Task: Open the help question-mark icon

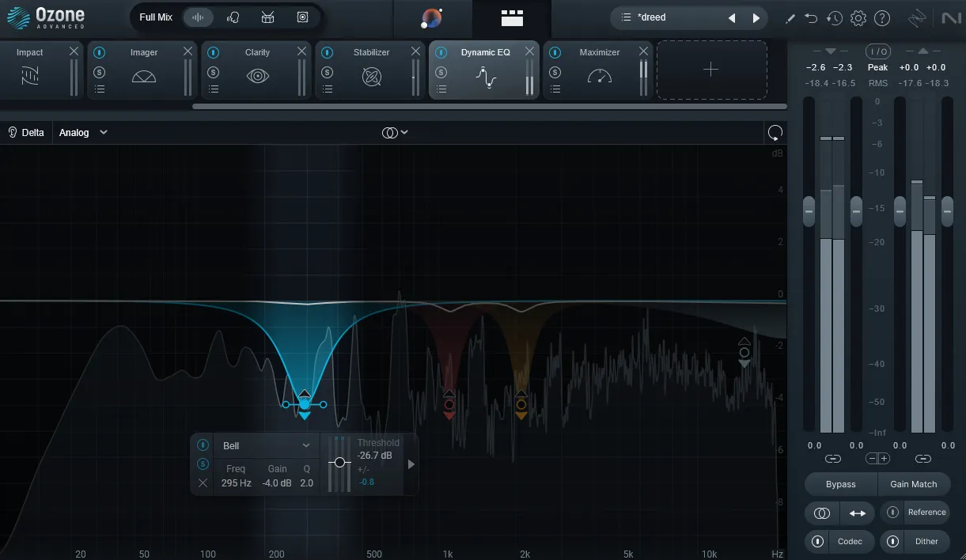Action: pyautogui.click(x=882, y=18)
